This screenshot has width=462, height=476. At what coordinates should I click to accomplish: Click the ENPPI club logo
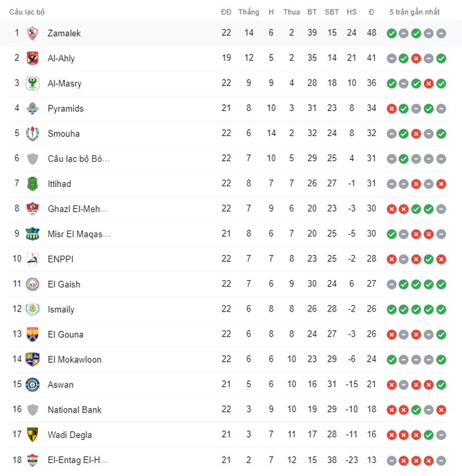click(x=32, y=259)
